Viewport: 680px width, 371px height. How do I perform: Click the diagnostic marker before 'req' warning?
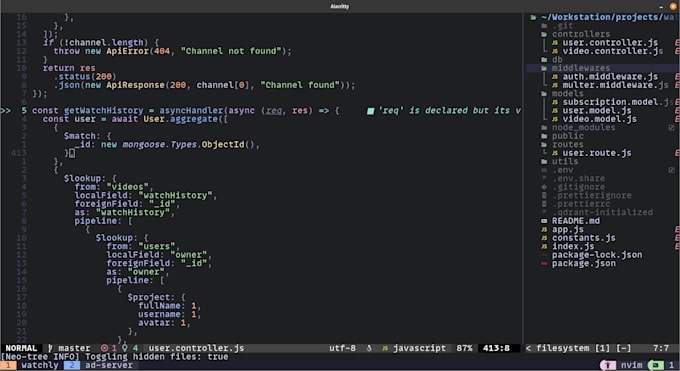tap(370, 111)
